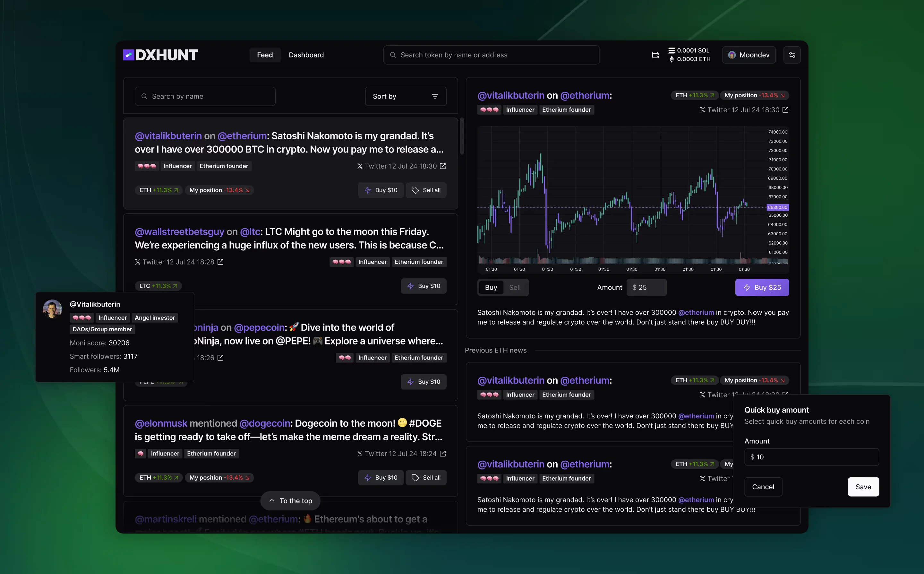Select the Buy toggle under the chart
This screenshot has height=574, width=924.
[491, 287]
